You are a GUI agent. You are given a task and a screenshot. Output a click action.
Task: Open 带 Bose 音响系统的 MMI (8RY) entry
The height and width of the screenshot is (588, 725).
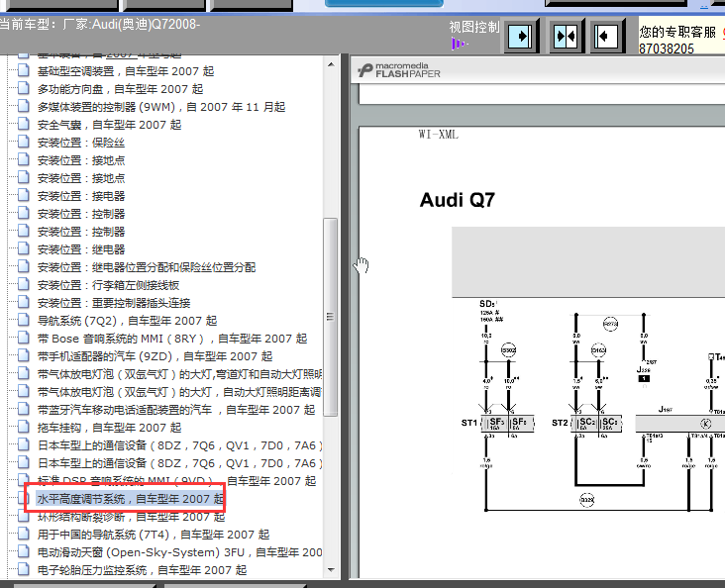click(172, 339)
